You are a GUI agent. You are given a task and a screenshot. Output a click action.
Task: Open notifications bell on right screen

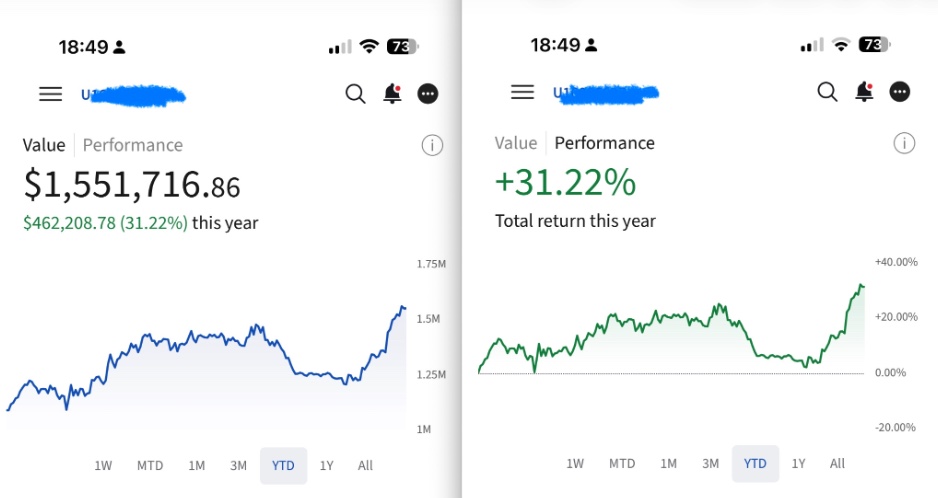click(x=864, y=92)
